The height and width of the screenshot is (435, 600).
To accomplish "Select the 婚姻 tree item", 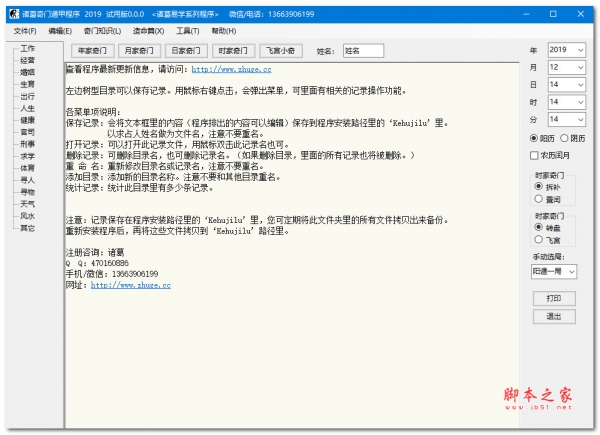I will (x=28, y=72).
